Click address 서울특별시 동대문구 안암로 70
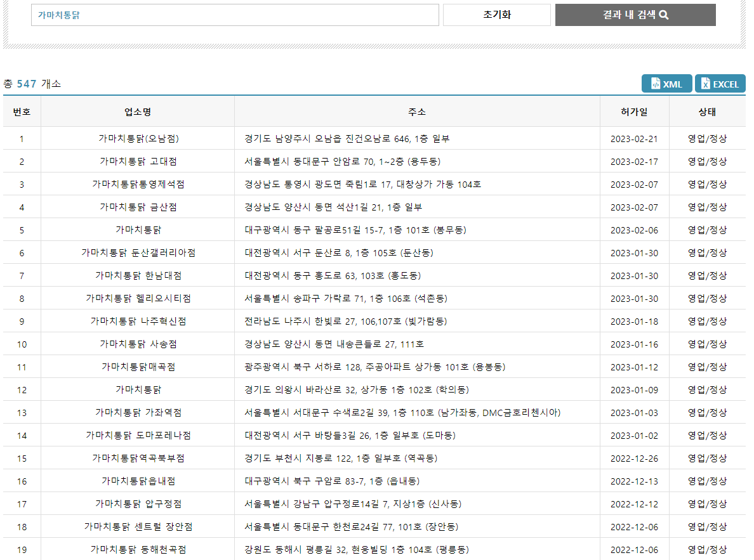754x560 pixels. click(x=342, y=162)
